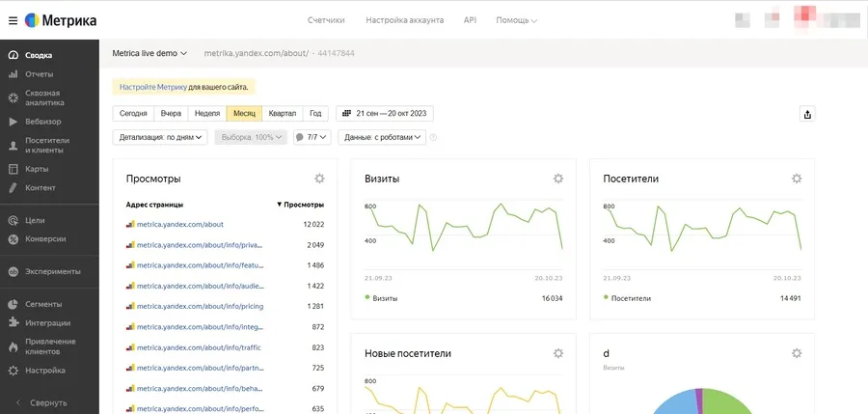Open settings gear of Визиты widget

click(557, 179)
